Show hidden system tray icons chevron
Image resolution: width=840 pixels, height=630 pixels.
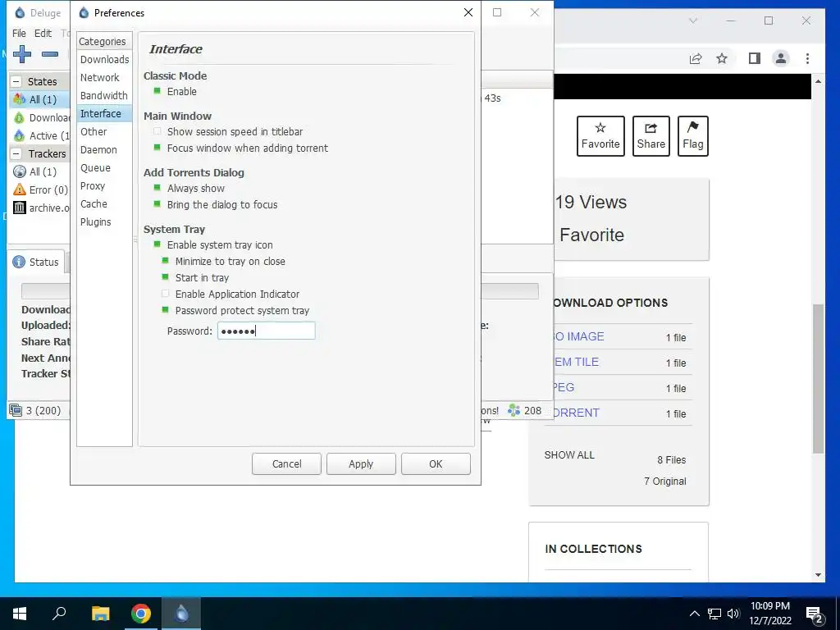point(694,614)
